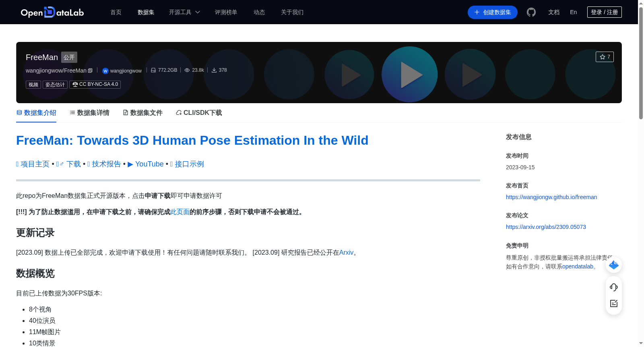Follow the 此页面 link
The image size is (644, 347).
pos(180,212)
